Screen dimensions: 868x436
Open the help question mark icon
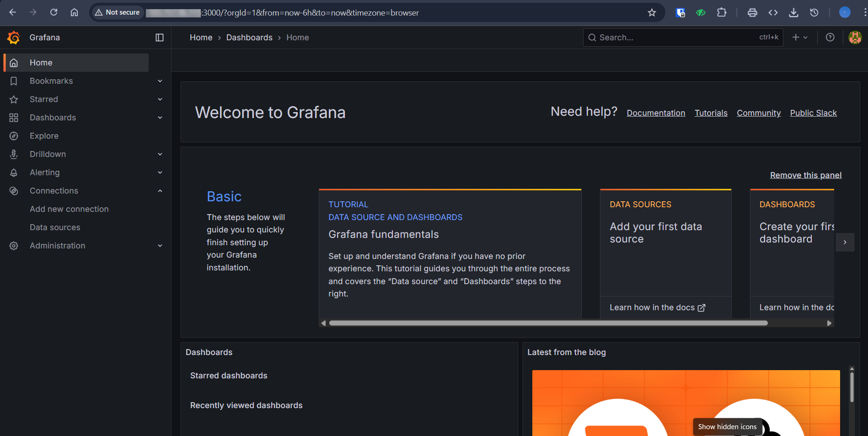pyautogui.click(x=830, y=38)
